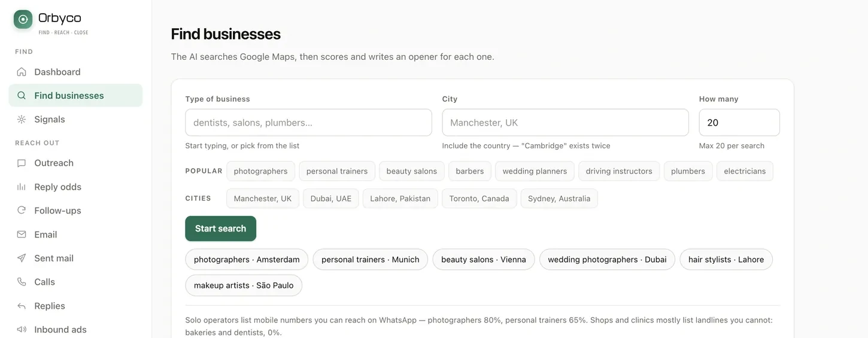Click the Orbyco logo icon

23,19
